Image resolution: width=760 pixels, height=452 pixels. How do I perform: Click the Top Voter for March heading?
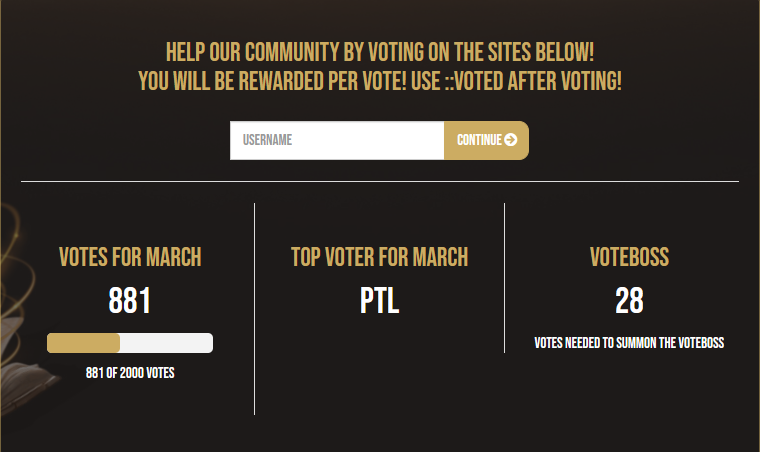[380, 257]
